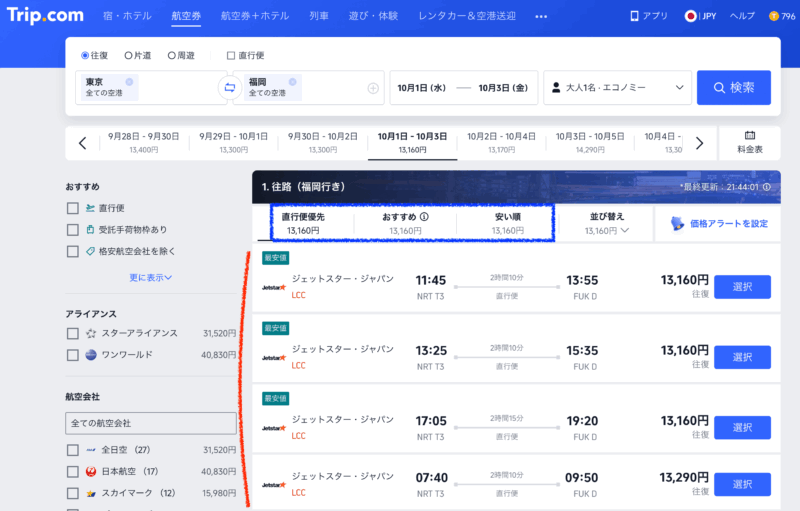Remove 東京 from origin field
The height and width of the screenshot is (511, 800).
click(129, 82)
